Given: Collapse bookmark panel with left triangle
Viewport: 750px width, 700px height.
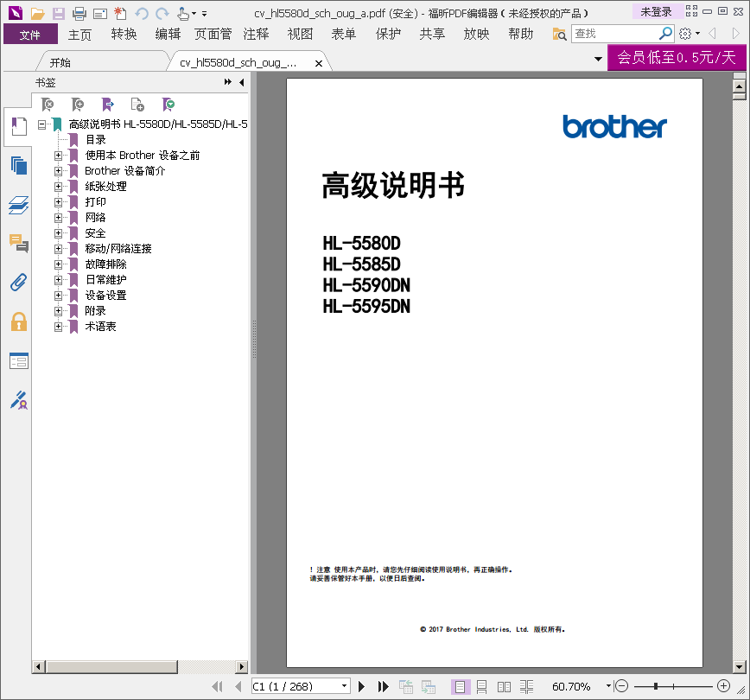Looking at the screenshot, I should coord(242,82).
